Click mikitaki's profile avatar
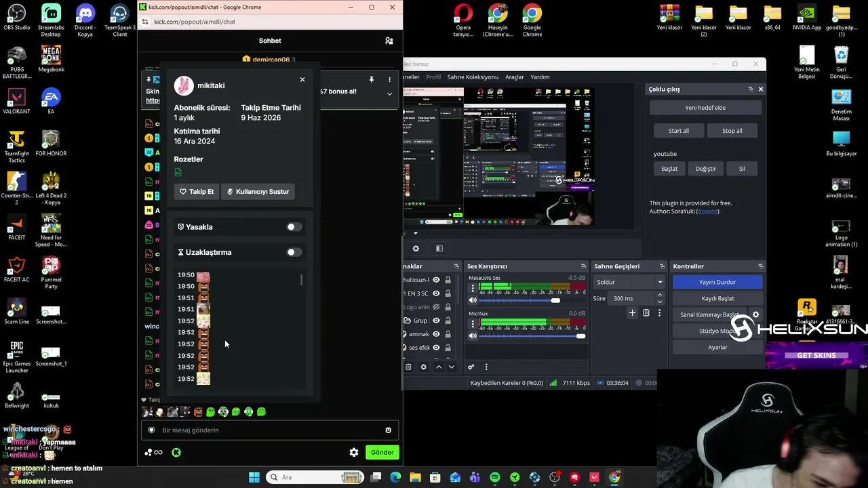 183,86
